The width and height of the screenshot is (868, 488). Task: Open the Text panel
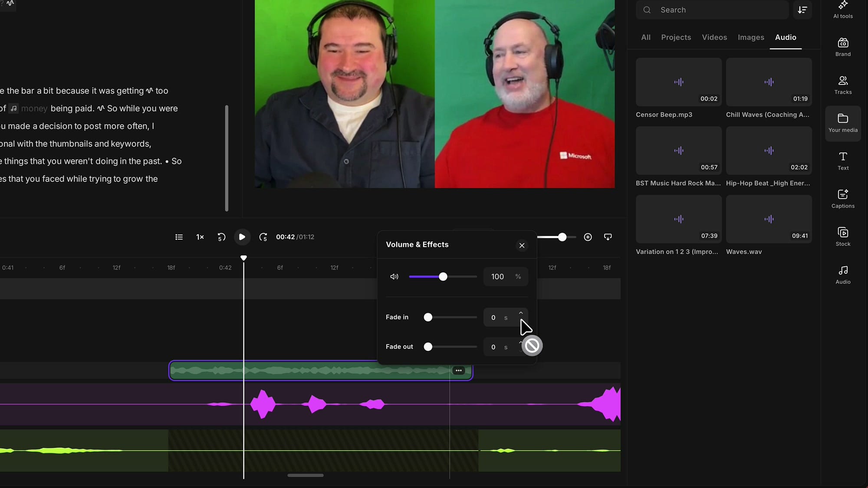[843, 161]
